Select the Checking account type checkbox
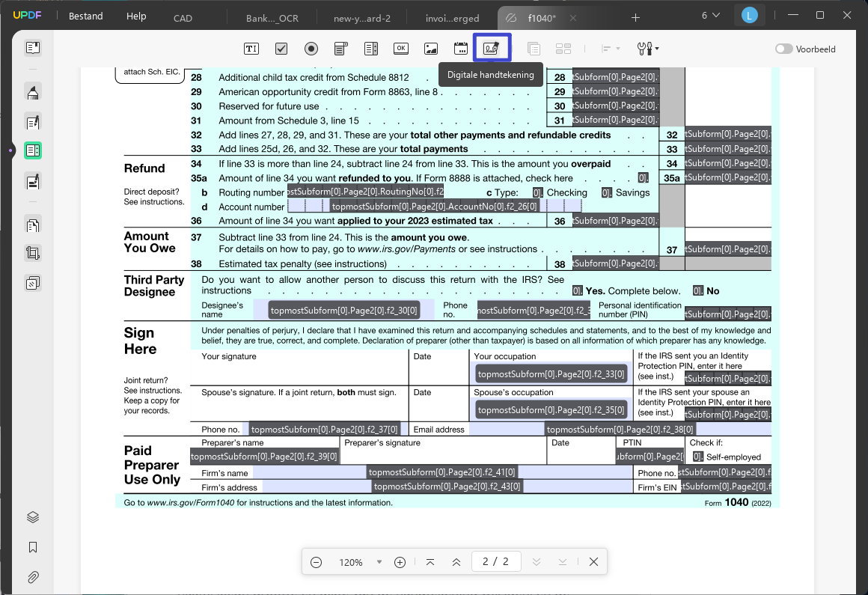Viewport: 868px width, 595px height. pyautogui.click(x=537, y=192)
